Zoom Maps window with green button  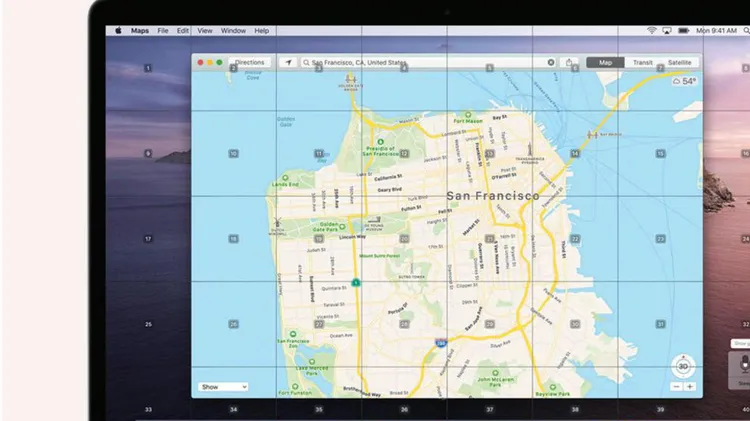[x=219, y=63]
